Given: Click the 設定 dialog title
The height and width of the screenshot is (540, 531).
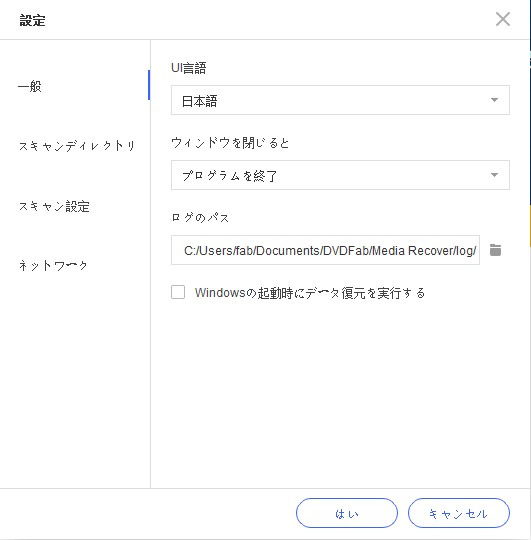Looking at the screenshot, I should [x=32, y=20].
